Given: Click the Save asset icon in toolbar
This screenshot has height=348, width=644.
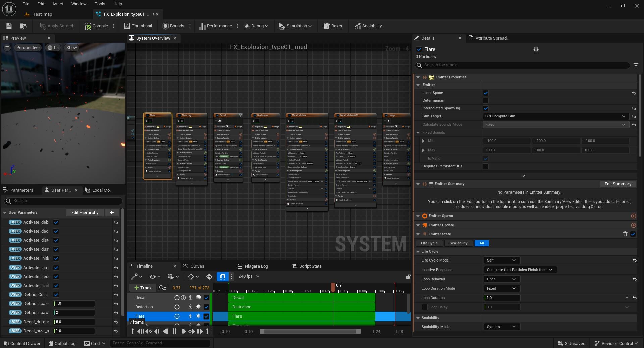Looking at the screenshot, I should [9, 26].
